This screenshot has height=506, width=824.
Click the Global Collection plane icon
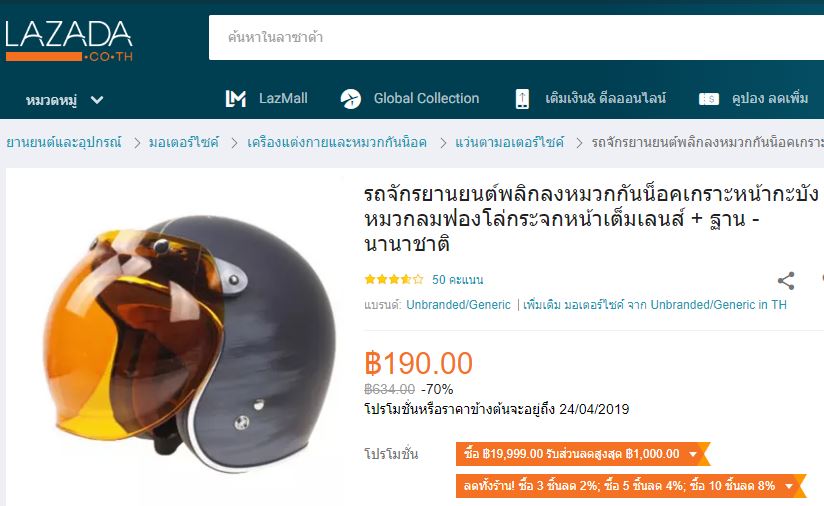coord(351,98)
